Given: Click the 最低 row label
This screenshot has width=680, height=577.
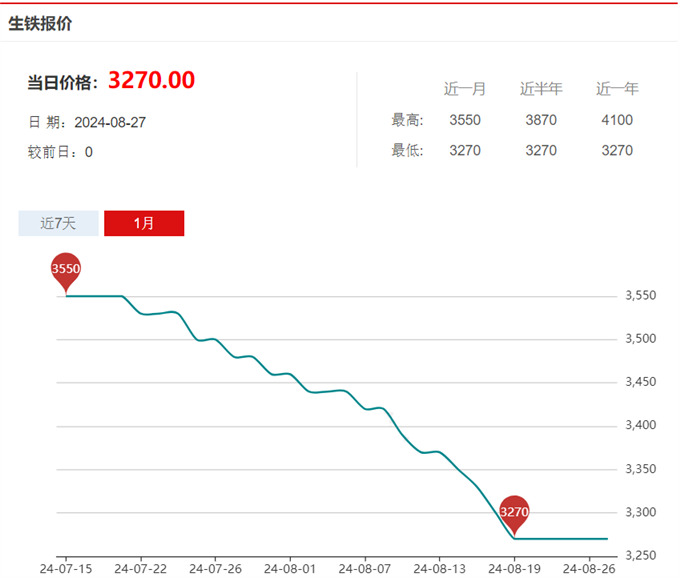Looking at the screenshot, I should pyautogui.click(x=407, y=151).
